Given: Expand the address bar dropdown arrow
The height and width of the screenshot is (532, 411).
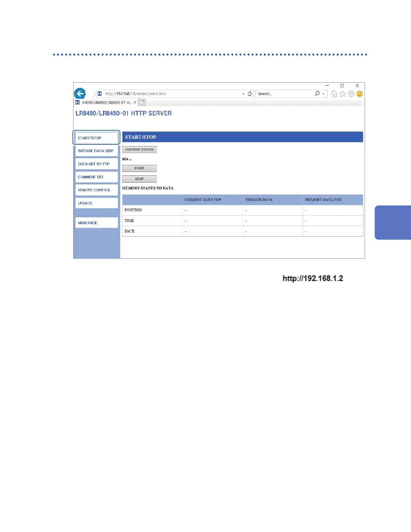Looking at the screenshot, I should pos(243,94).
